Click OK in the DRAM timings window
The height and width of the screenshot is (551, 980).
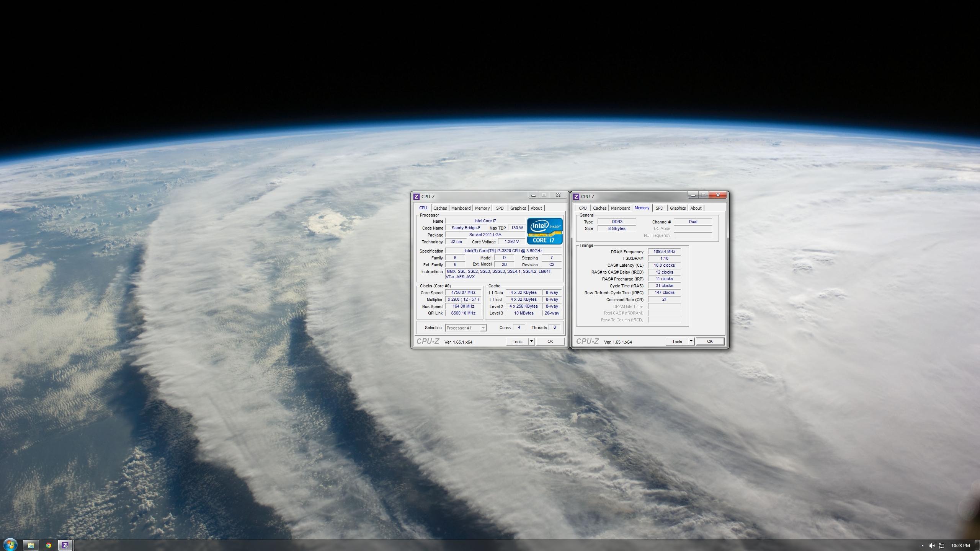pyautogui.click(x=710, y=342)
